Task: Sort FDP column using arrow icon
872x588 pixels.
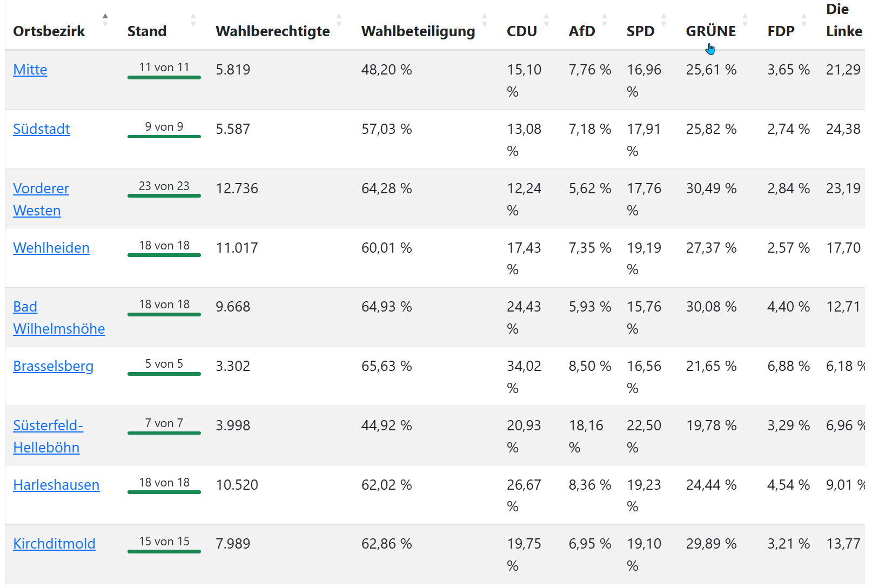Action: (x=804, y=20)
